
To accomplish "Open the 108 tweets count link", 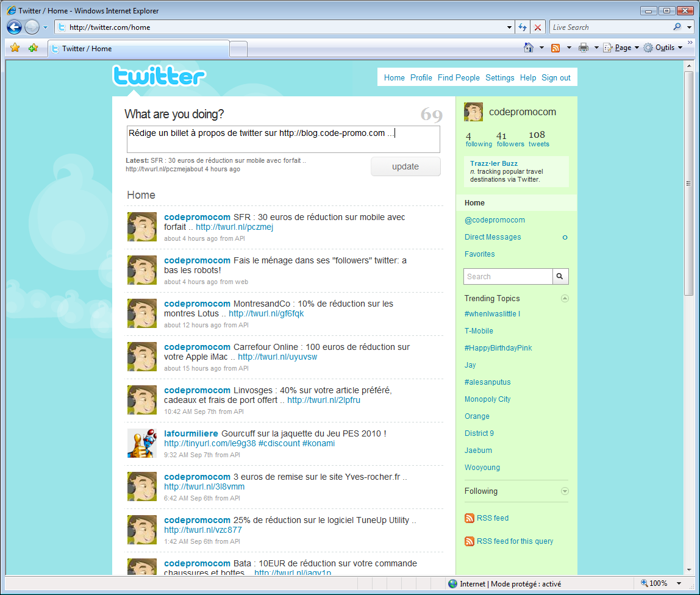I will click(539, 139).
